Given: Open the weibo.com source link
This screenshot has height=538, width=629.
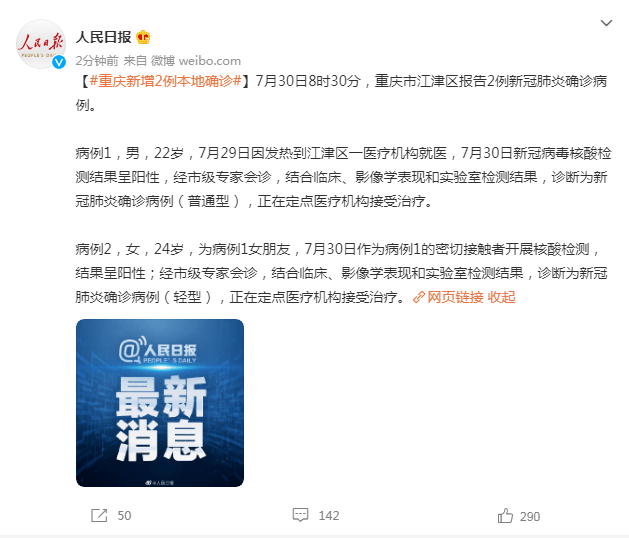Looking at the screenshot, I should click(x=210, y=61).
